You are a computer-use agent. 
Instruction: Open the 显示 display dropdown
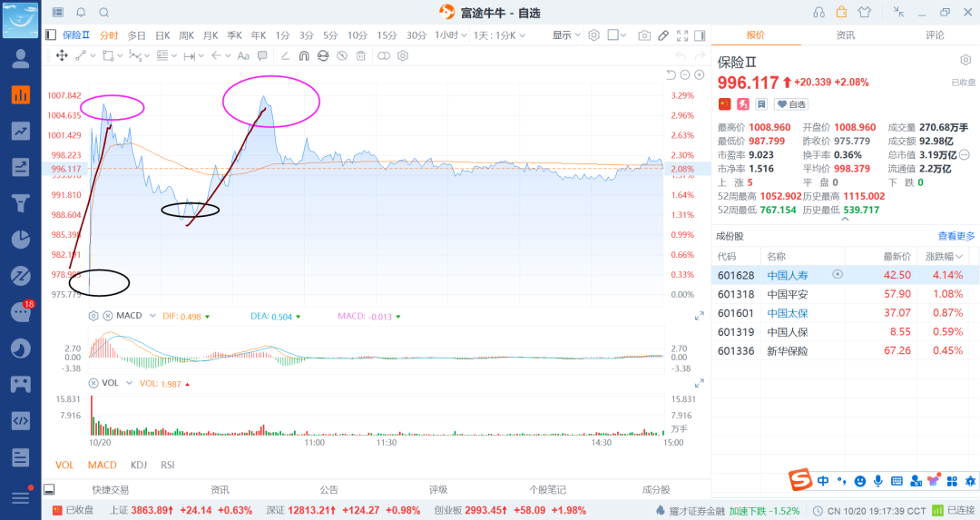tap(566, 35)
